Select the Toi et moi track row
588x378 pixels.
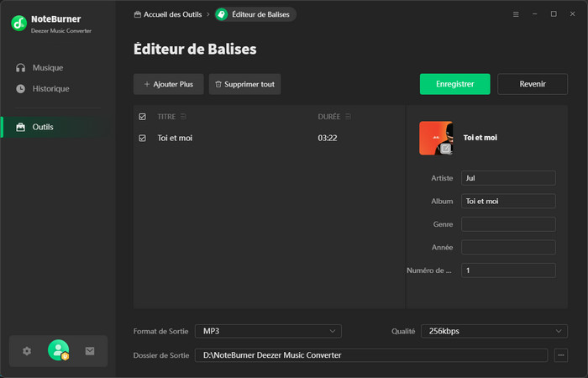point(270,138)
